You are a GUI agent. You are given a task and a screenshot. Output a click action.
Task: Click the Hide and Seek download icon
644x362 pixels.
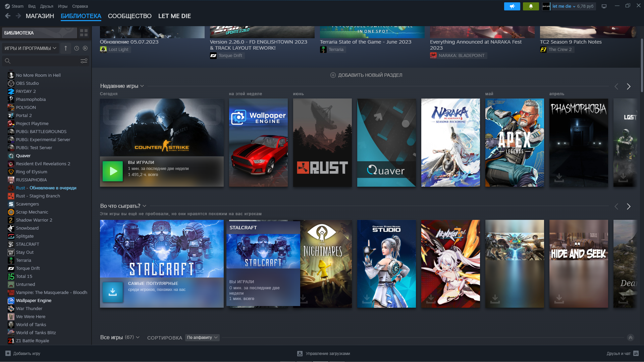(x=559, y=299)
